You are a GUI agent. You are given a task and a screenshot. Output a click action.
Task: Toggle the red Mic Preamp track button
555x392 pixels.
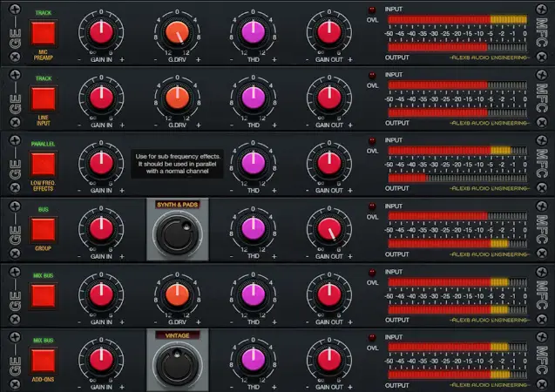tap(44, 32)
